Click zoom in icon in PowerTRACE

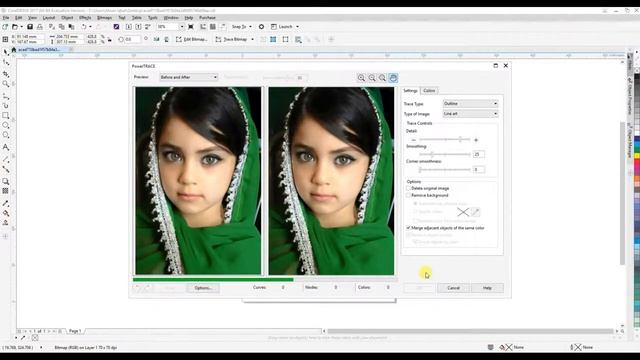click(361, 78)
